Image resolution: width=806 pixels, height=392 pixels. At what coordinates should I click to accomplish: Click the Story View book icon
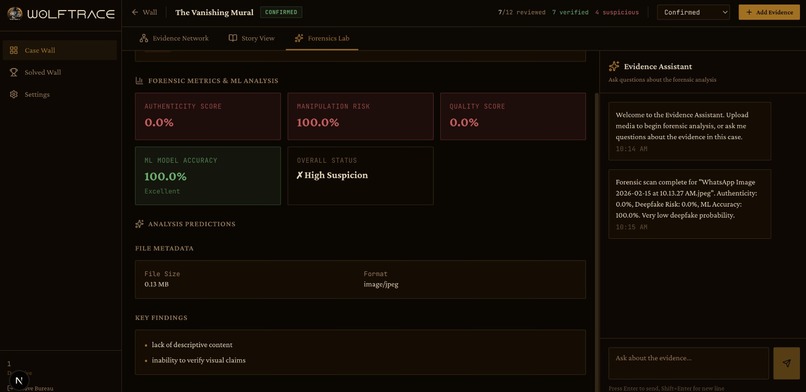233,38
